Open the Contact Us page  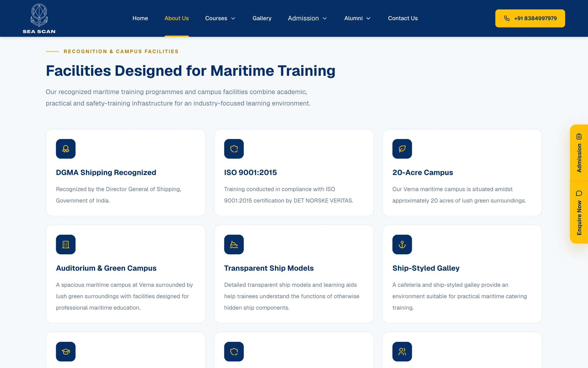pyautogui.click(x=403, y=18)
